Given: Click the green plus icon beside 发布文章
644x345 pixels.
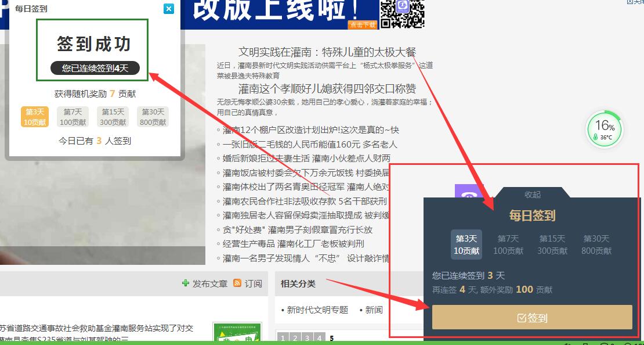Looking at the screenshot, I should click(x=184, y=285).
